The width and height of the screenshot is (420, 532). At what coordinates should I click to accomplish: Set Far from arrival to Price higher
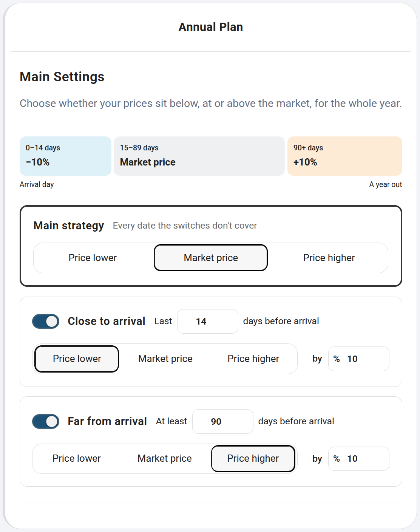(253, 458)
